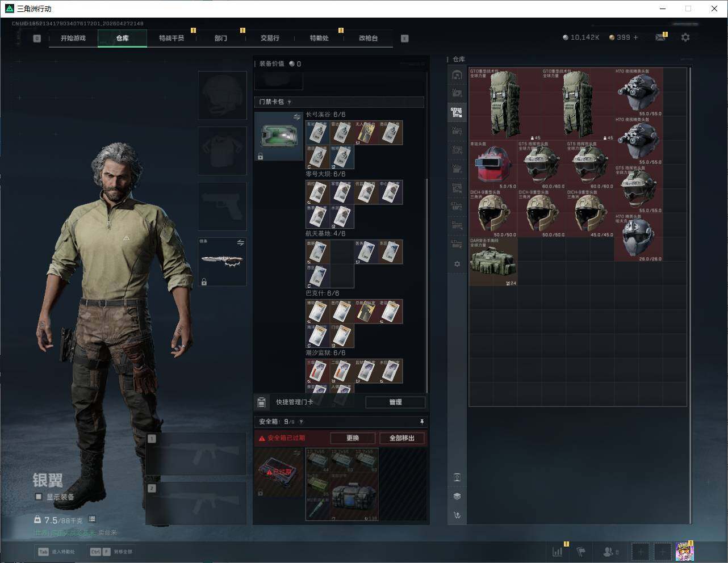The image size is (728, 563).
Task: Click the warehouse panel vertical scrollbar
Action: [x=691, y=295]
